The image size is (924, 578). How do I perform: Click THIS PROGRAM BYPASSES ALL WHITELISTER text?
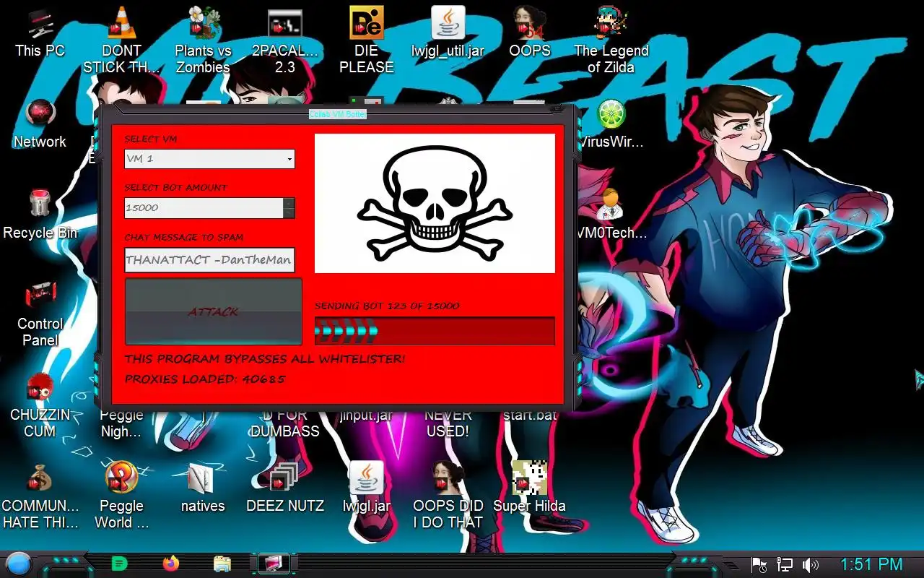click(265, 358)
